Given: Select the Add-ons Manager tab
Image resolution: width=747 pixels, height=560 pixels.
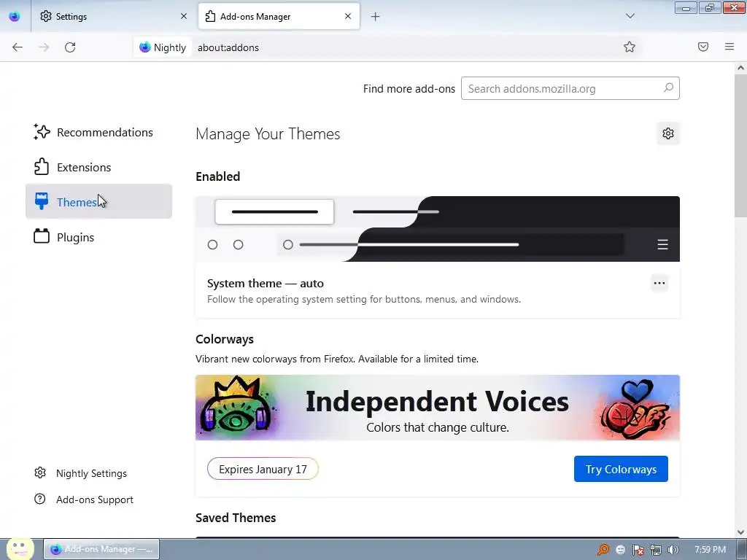Looking at the screenshot, I should (279, 17).
